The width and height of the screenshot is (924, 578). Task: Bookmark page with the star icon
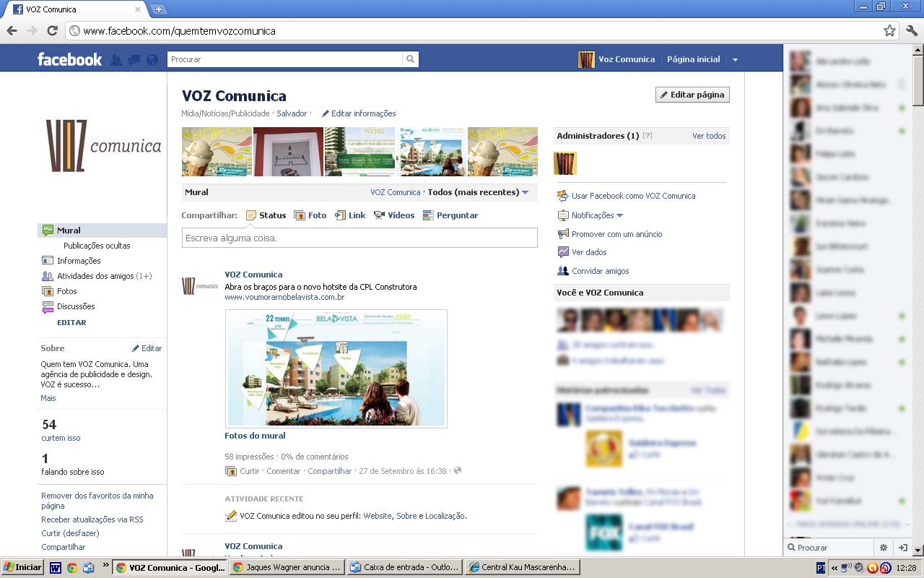pos(889,30)
